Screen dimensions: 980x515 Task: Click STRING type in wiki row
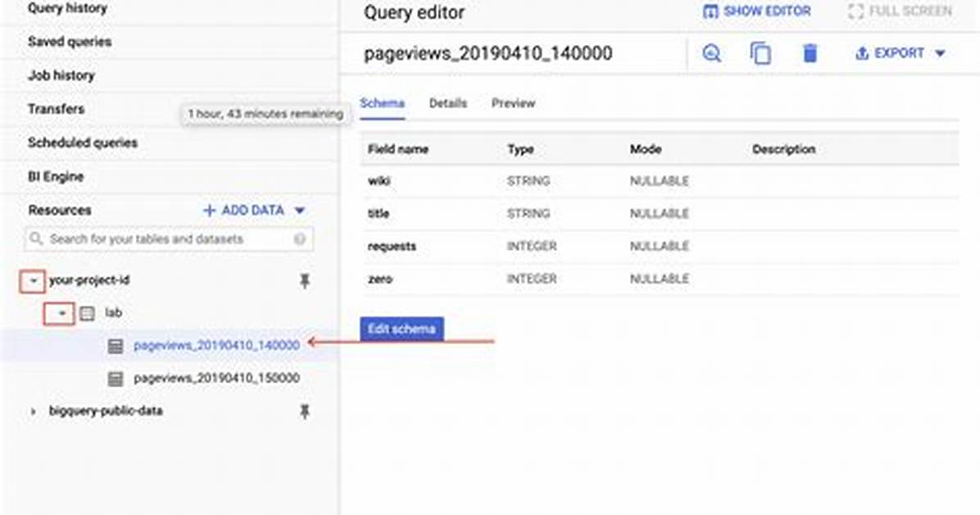[529, 181]
